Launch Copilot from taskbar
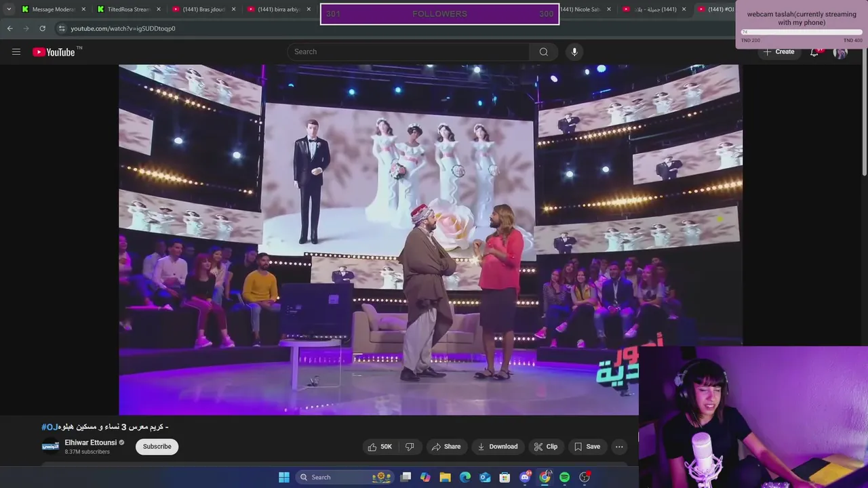This screenshot has width=868, height=488. click(425, 477)
